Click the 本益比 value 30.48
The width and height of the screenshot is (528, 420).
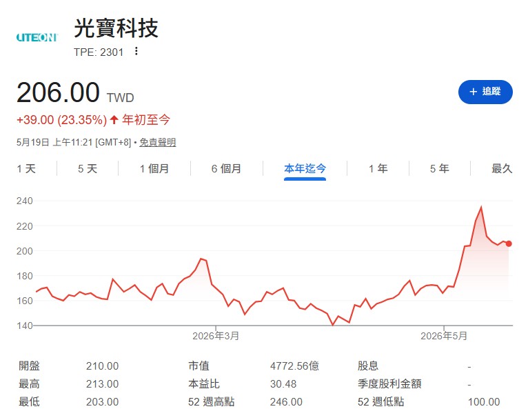(283, 384)
